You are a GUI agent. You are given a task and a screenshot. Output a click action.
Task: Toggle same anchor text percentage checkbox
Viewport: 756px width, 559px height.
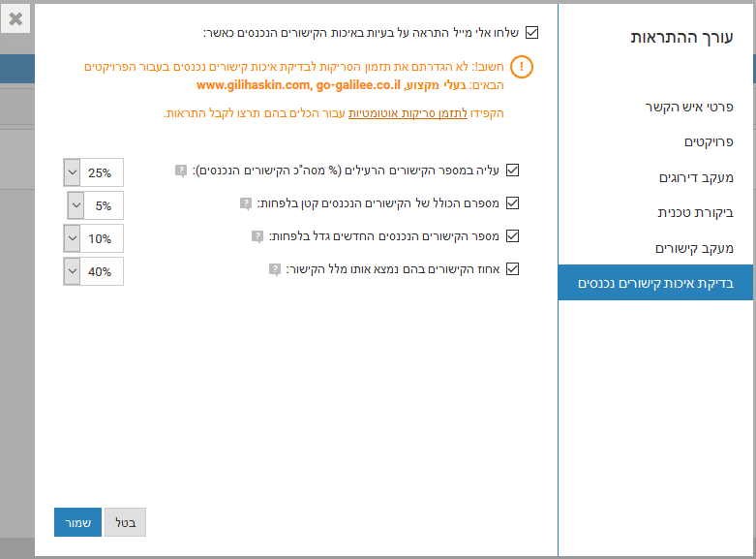pyautogui.click(x=512, y=268)
